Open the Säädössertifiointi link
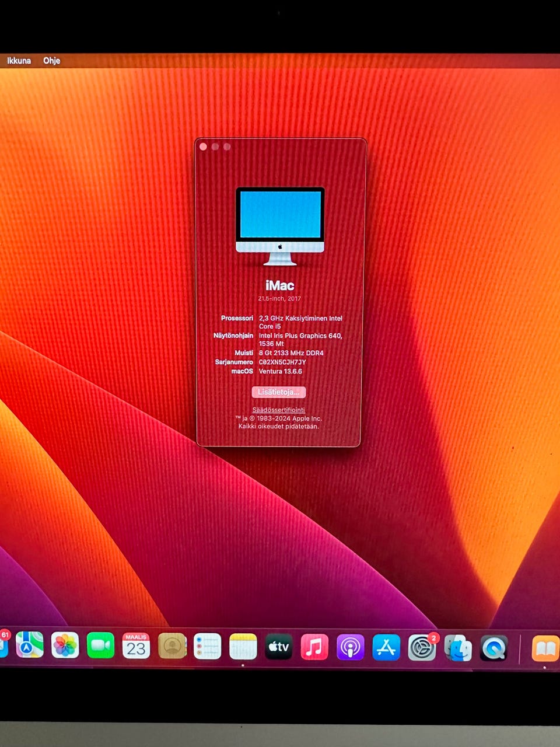Image resolution: width=560 pixels, height=747 pixels. point(278,410)
